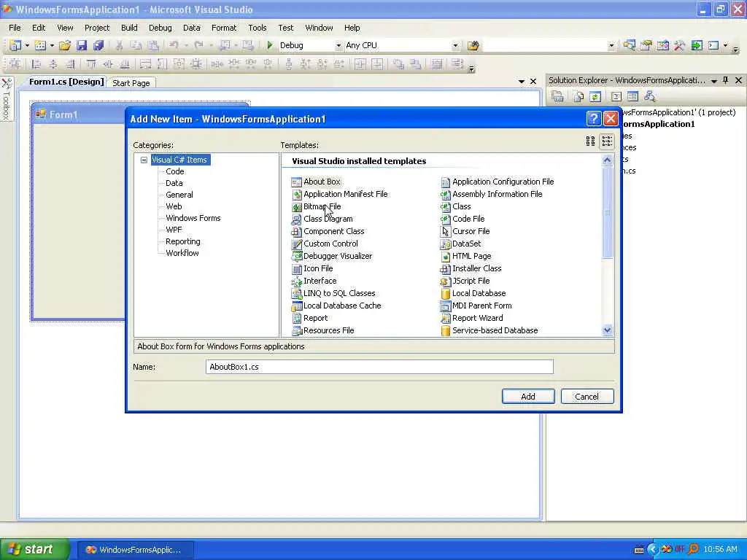Open layout toolbar options overflow arrow
Image resolution: width=747 pixels, height=560 pixels.
(x=472, y=69)
